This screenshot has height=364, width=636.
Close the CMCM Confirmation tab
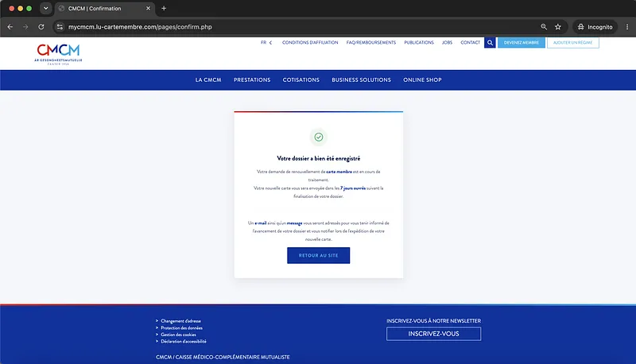coord(148,8)
